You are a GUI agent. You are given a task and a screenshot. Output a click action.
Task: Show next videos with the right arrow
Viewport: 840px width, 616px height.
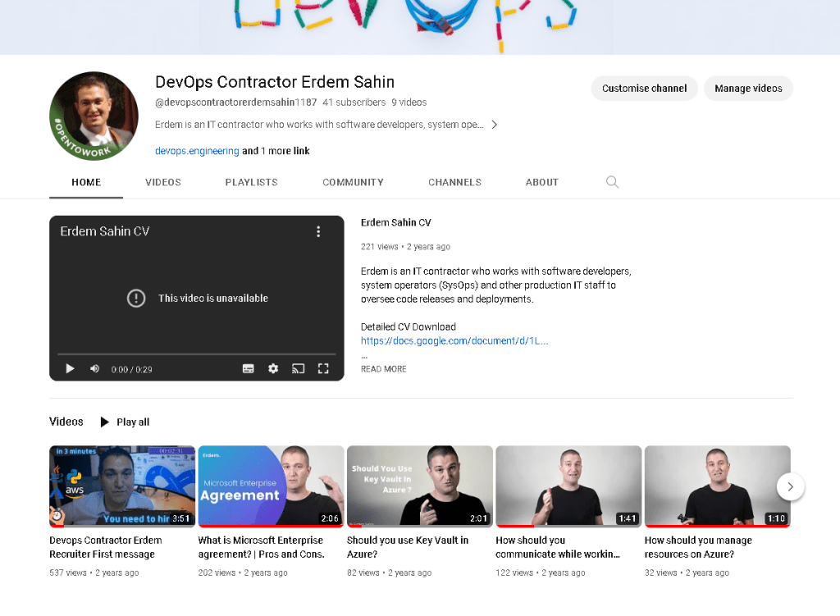tap(790, 487)
